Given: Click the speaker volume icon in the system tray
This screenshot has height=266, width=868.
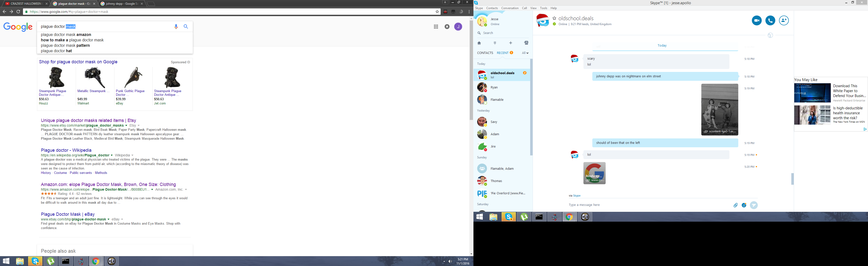Looking at the screenshot, I should (x=450, y=261).
